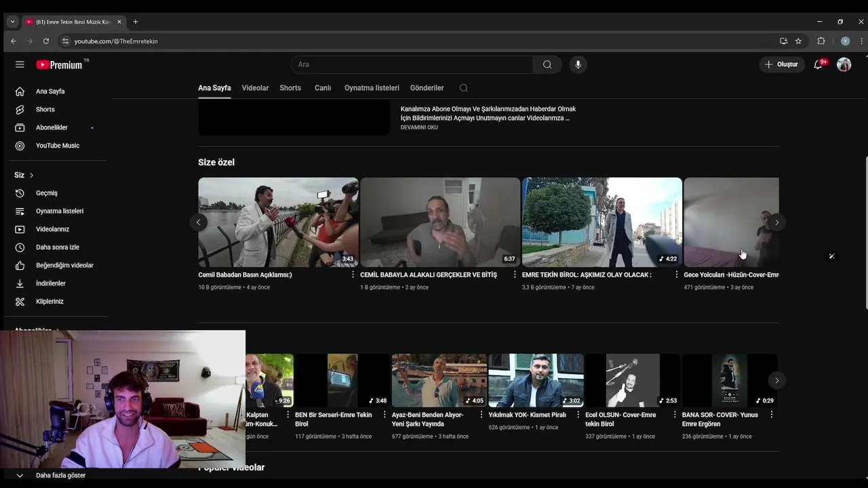
Task: Open Ecel OLSUN Cover video thumbnail
Action: (633, 380)
